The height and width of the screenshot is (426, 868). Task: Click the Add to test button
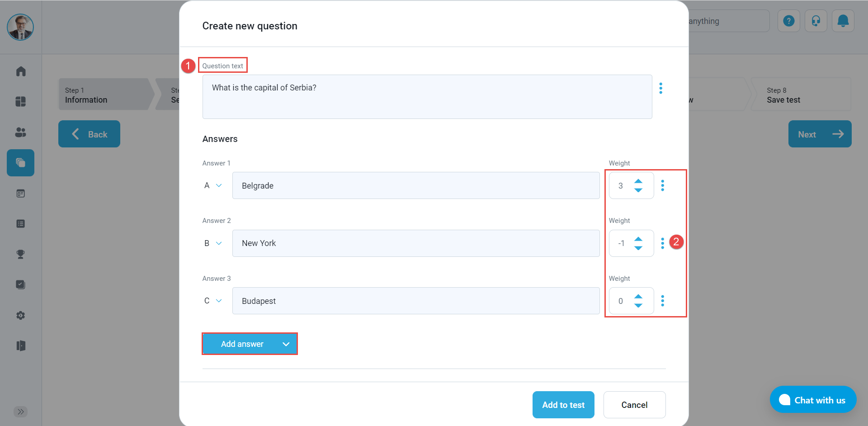click(x=563, y=405)
